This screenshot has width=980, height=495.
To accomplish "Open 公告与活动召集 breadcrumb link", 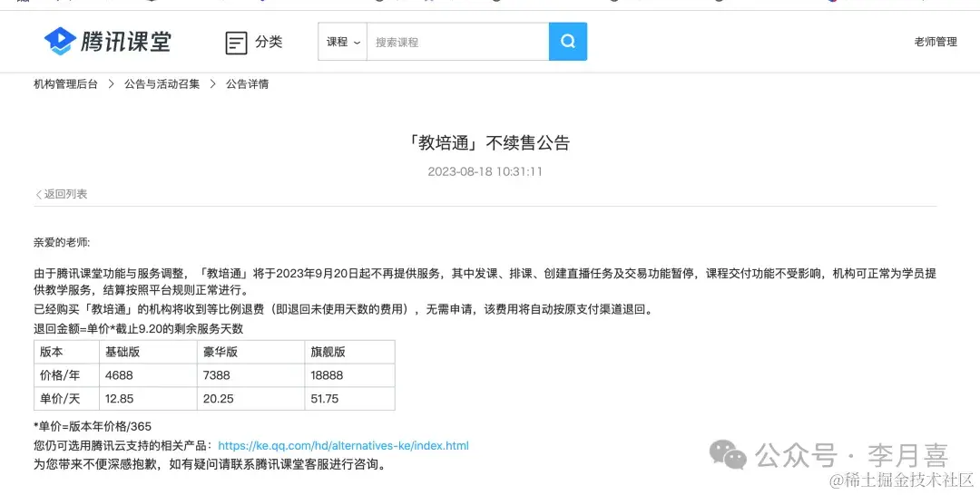I will coord(162,83).
